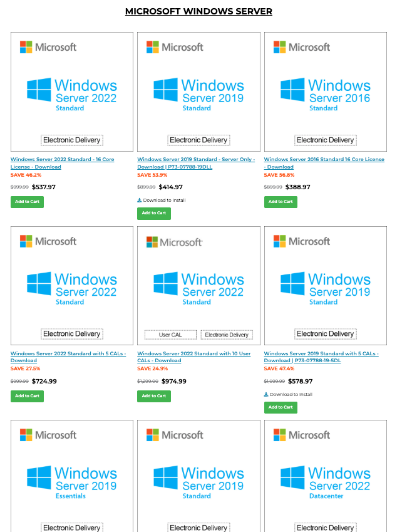Viewport: 412px width, 532px height.
Task: Open Windows Server 2019 Essentials product image
Action: 72,476
